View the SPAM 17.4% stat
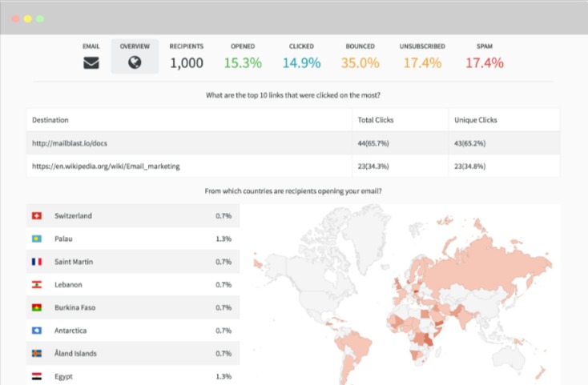The width and height of the screenshot is (588, 385). [x=485, y=57]
